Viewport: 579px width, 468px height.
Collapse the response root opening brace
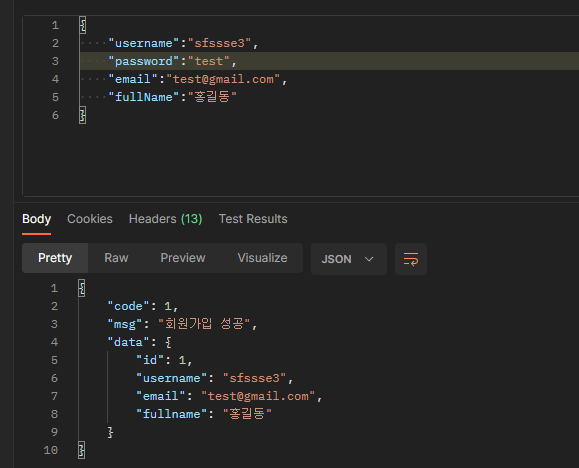(x=82, y=288)
